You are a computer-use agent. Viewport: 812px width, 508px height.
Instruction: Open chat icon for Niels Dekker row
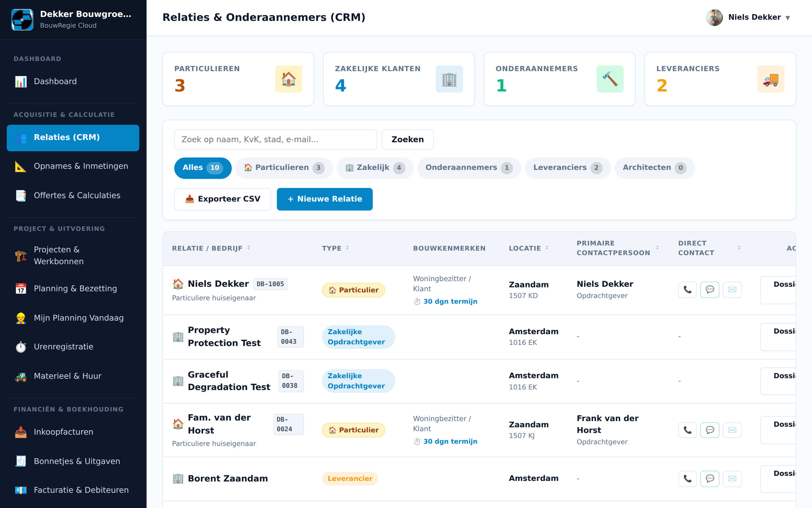pyautogui.click(x=710, y=290)
